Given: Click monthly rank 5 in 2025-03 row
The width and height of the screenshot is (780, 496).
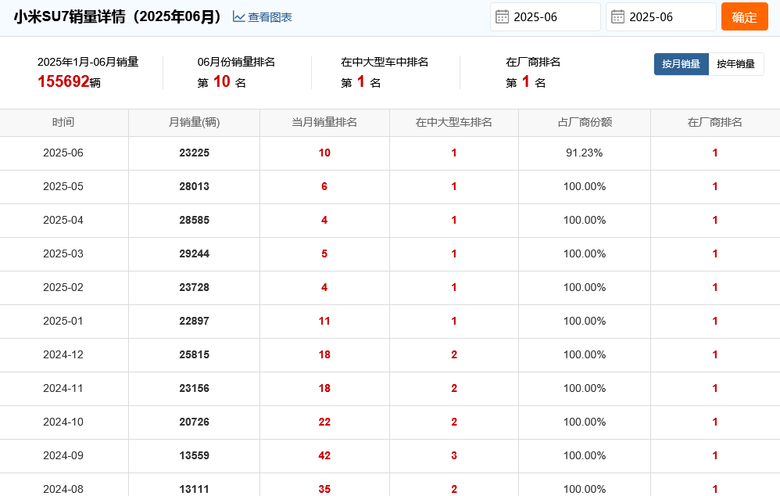Looking at the screenshot, I should (324, 254).
